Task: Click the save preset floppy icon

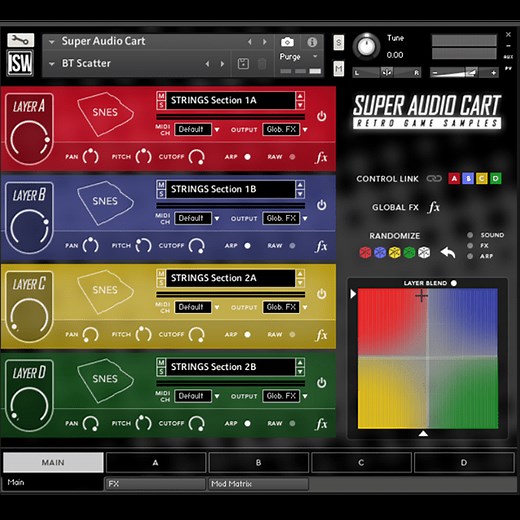Action: coord(243,63)
